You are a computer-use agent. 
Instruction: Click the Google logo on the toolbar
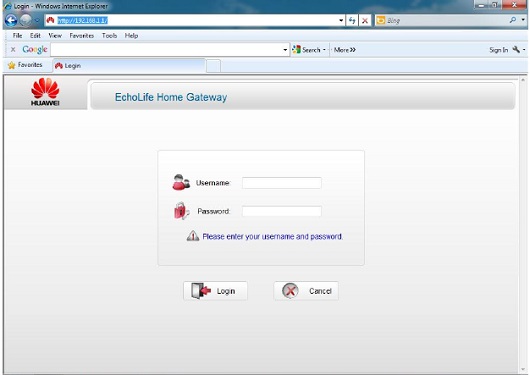pyautogui.click(x=35, y=50)
